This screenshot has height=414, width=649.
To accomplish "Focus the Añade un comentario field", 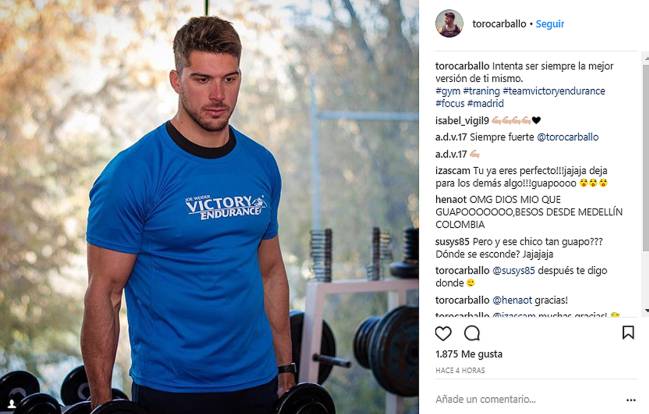I will pyautogui.click(x=526, y=400).
